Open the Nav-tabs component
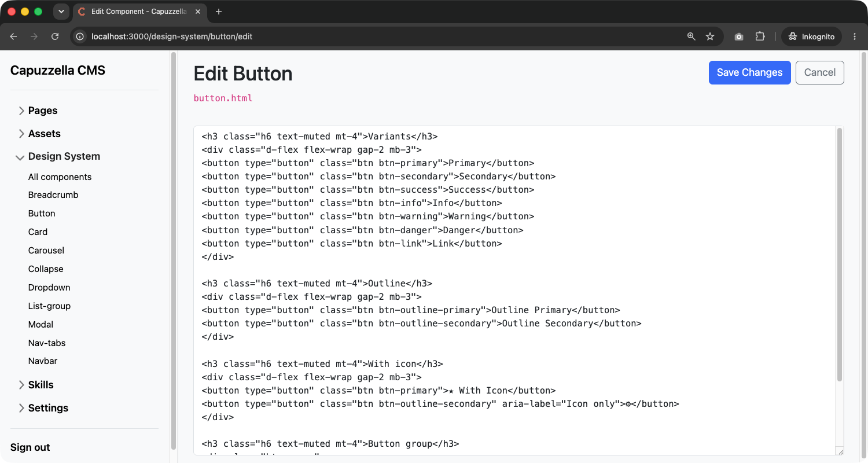This screenshot has width=868, height=463. [x=47, y=343]
